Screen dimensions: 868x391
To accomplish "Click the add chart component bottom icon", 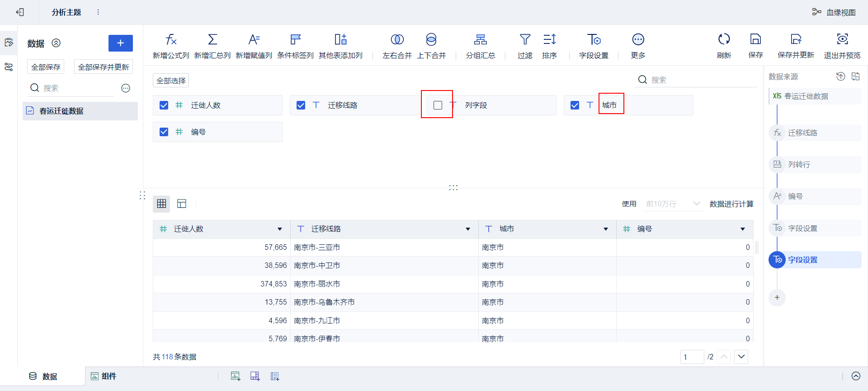I will [x=236, y=376].
